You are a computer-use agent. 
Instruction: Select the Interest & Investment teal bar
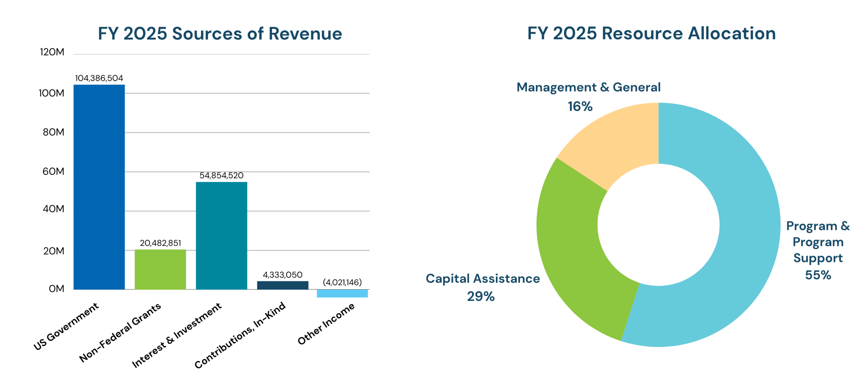click(221, 235)
